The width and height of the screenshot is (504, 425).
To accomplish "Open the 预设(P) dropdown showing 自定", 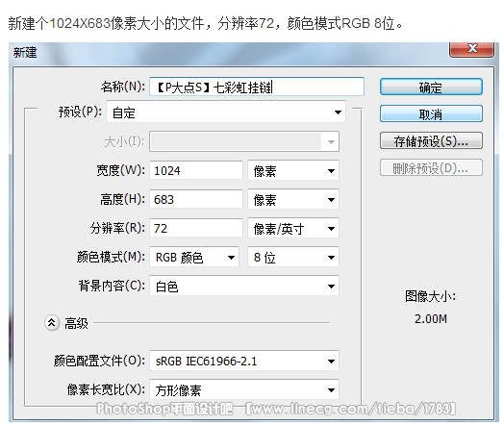I will pos(226,112).
